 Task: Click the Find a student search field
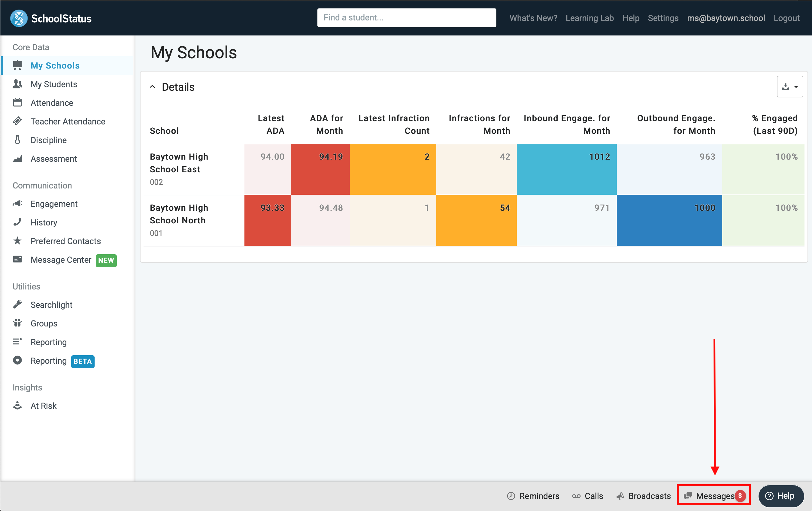click(x=406, y=17)
